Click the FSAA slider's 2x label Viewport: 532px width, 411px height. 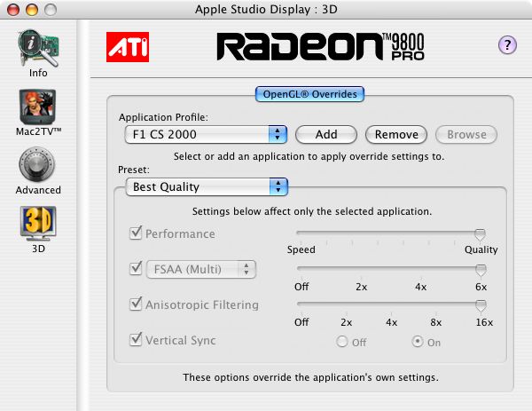click(x=362, y=287)
